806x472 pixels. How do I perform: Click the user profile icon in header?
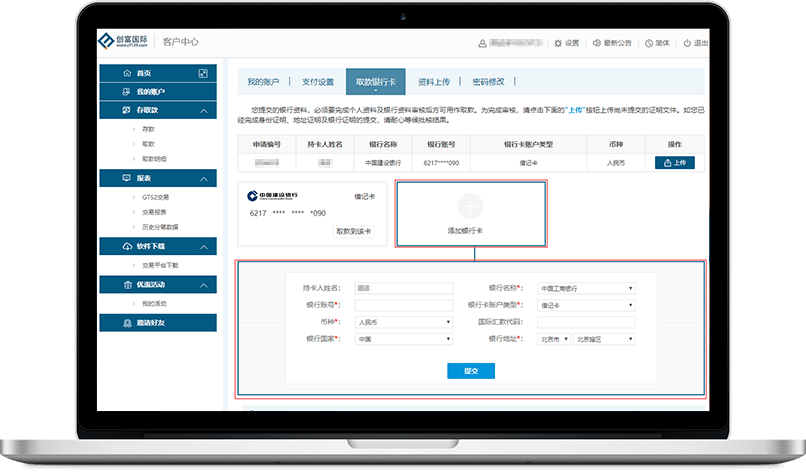coord(482,43)
